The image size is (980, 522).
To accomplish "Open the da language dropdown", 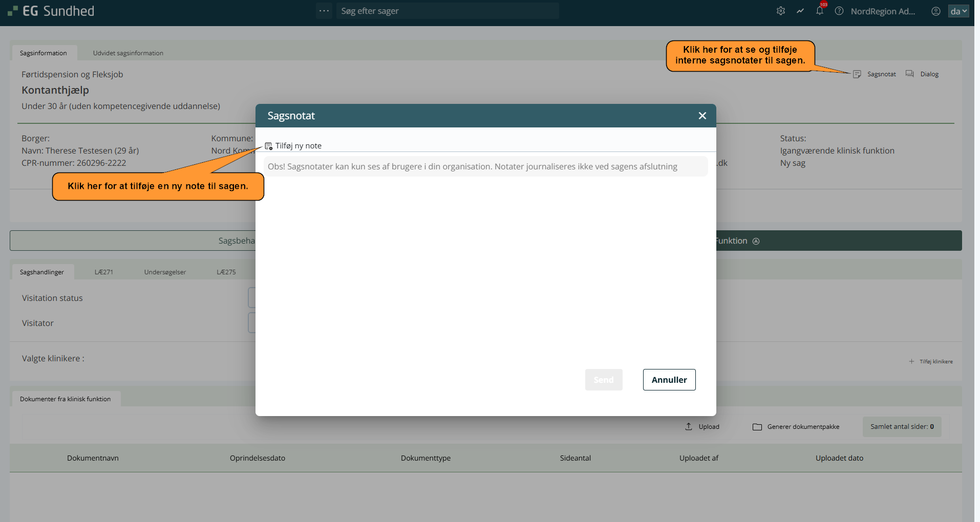I will [x=958, y=11].
